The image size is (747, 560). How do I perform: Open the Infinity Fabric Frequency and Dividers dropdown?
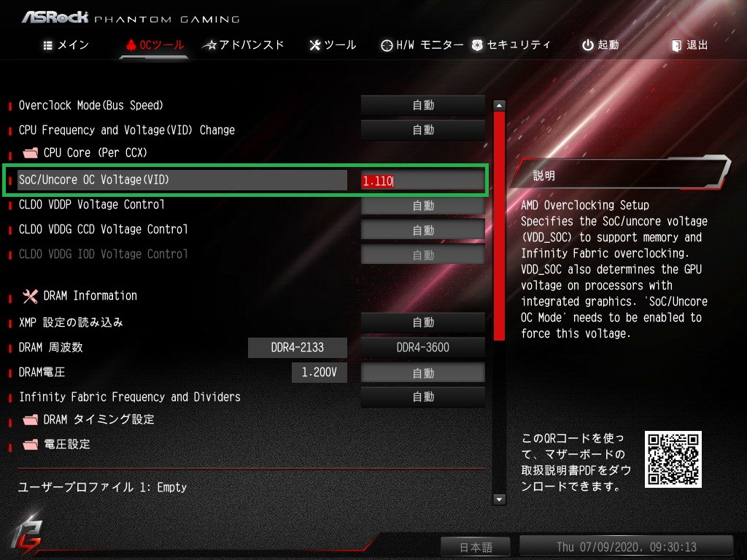click(423, 397)
